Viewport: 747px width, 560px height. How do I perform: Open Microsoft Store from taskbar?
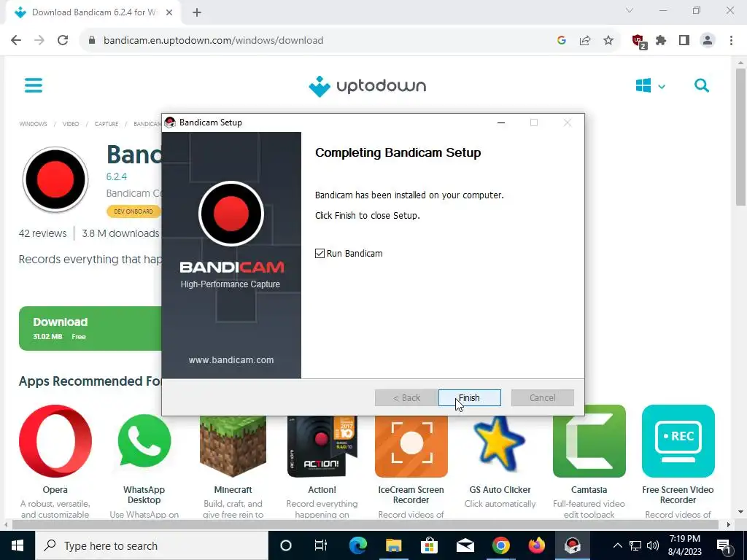point(429,545)
